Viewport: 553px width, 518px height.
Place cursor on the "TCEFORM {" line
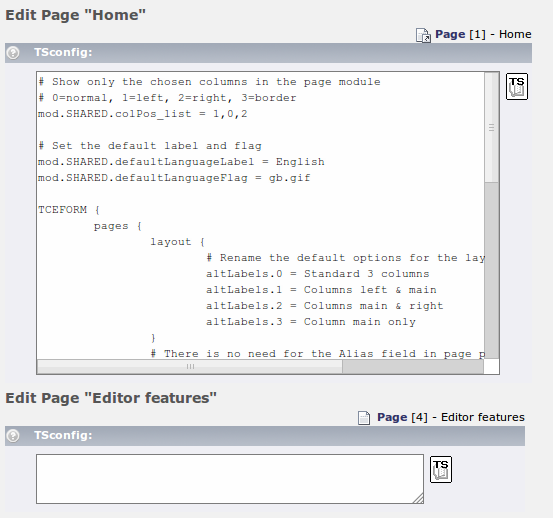coord(69,210)
